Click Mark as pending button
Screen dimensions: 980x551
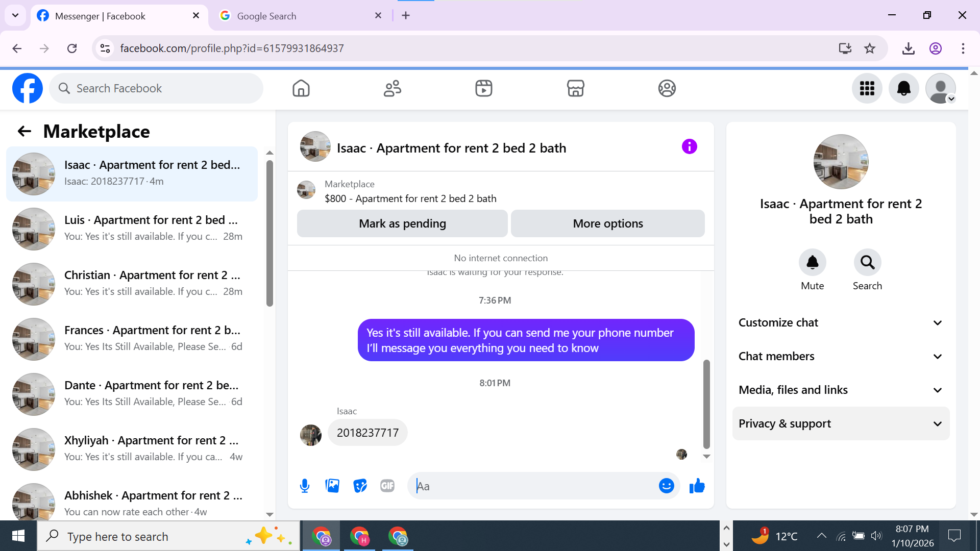[402, 223]
